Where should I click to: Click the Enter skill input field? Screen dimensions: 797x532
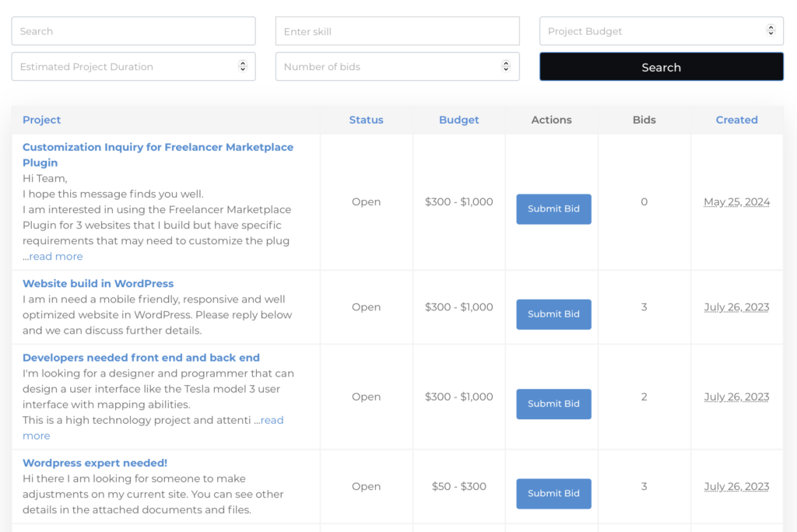click(397, 31)
